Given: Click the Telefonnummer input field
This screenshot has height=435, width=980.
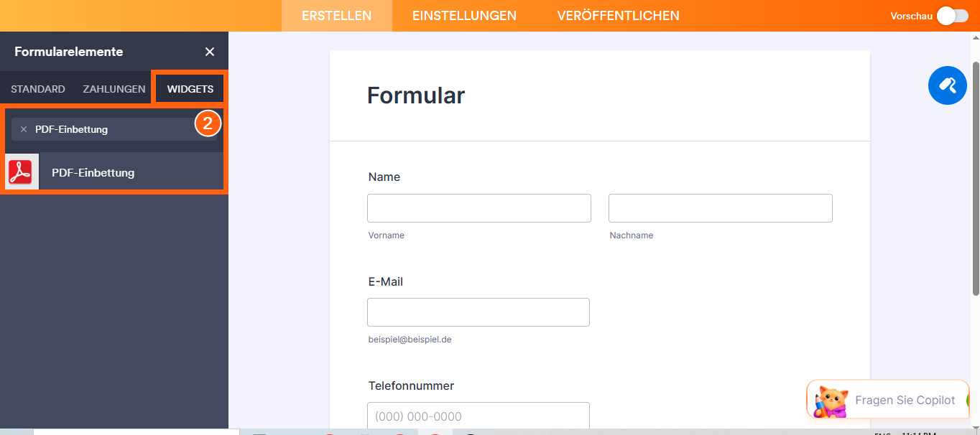Looking at the screenshot, I should tap(479, 416).
